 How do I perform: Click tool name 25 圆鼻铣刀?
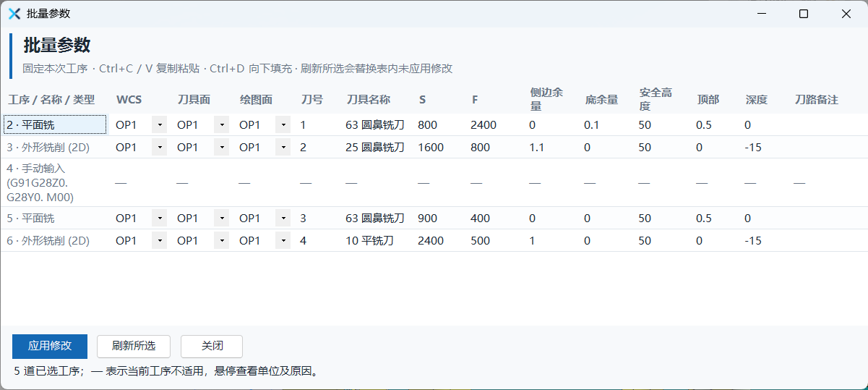(x=375, y=147)
